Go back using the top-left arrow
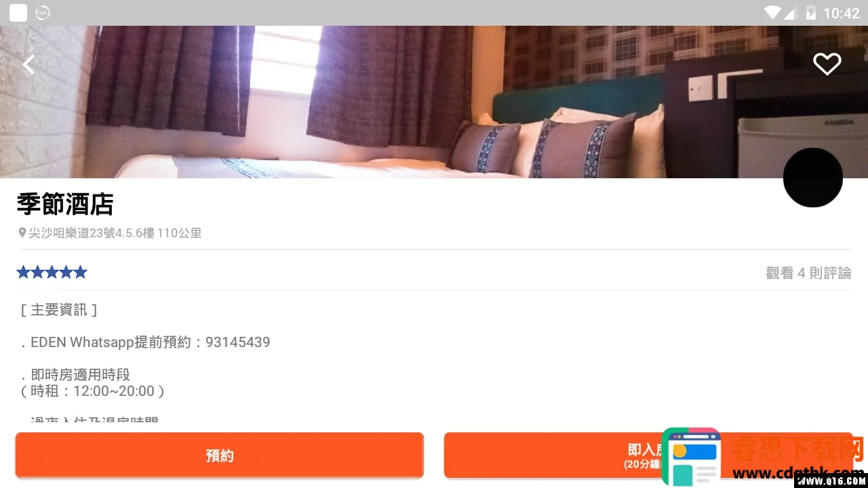 point(28,65)
